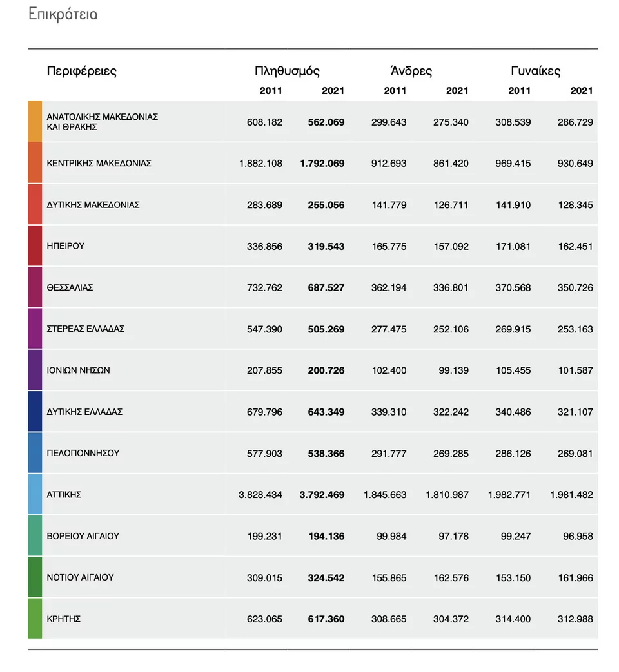Select the ΘΕΣΣΑΛΙΑΣ region row label
The height and width of the screenshot is (672, 619).
pos(70,287)
